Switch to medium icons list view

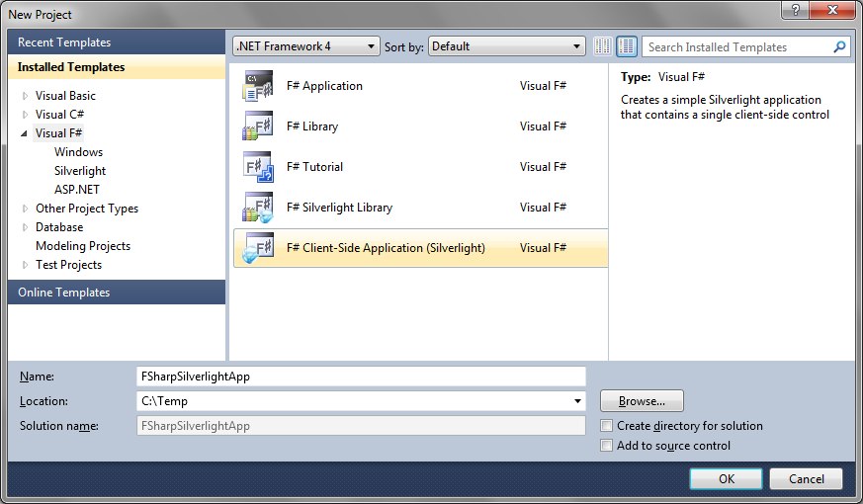point(627,46)
